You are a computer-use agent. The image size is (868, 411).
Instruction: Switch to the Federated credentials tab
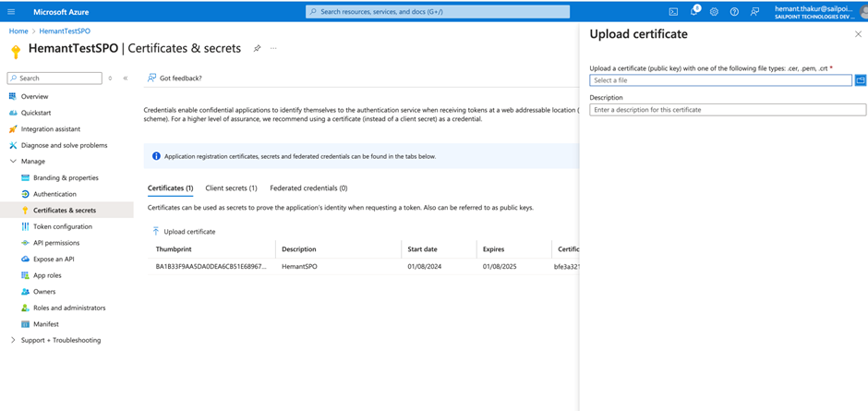[308, 188]
